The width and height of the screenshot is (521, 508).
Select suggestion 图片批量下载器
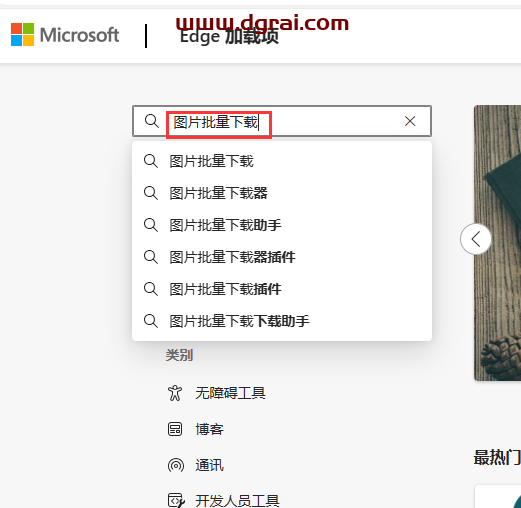282,193
